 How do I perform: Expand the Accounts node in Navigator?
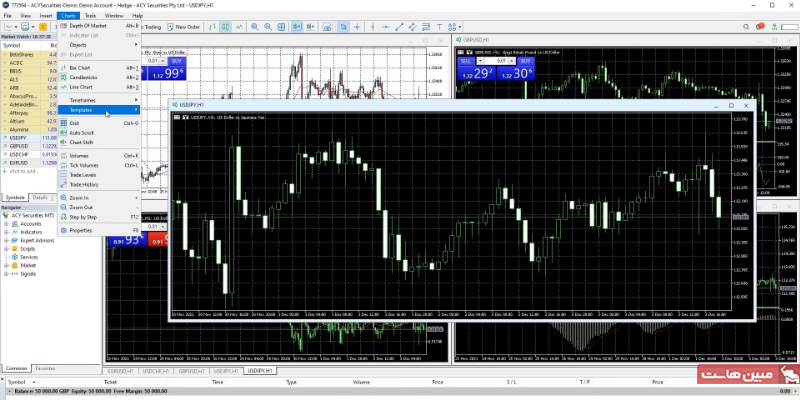click(x=7, y=224)
